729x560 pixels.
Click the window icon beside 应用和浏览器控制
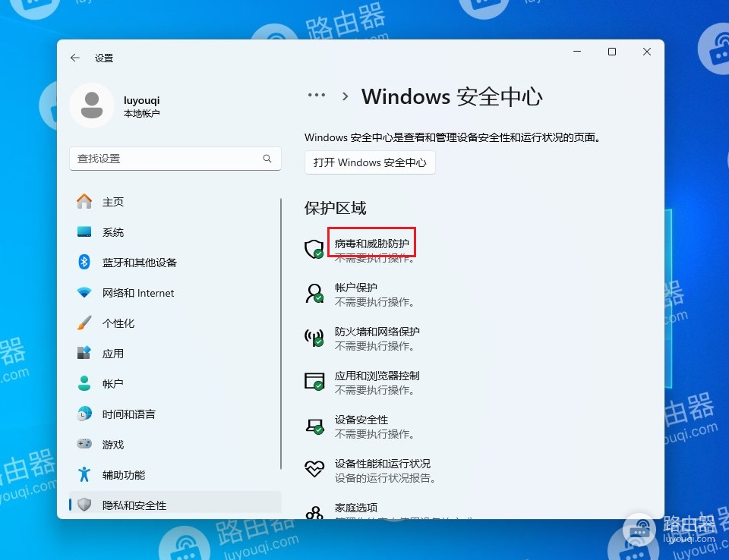click(x=314, y=381)
